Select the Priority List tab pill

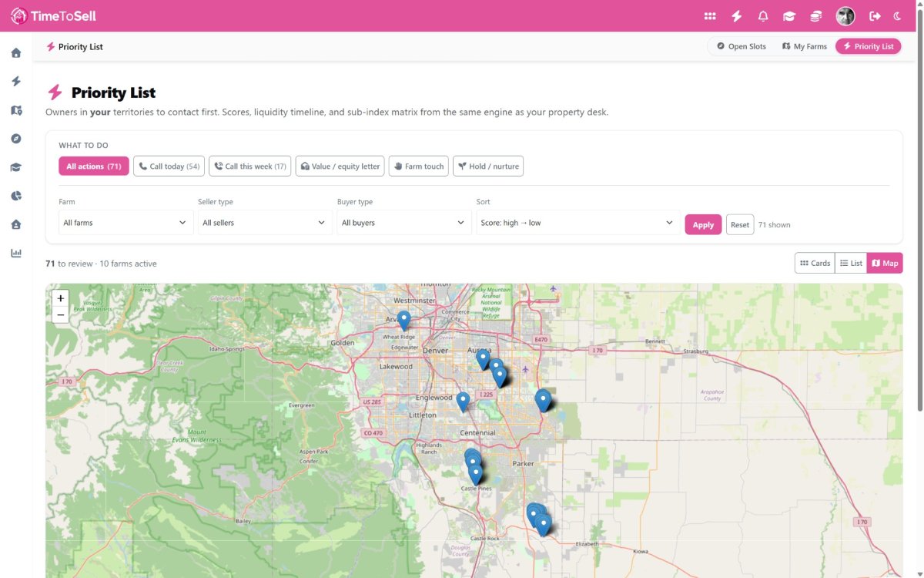point(868,46)
